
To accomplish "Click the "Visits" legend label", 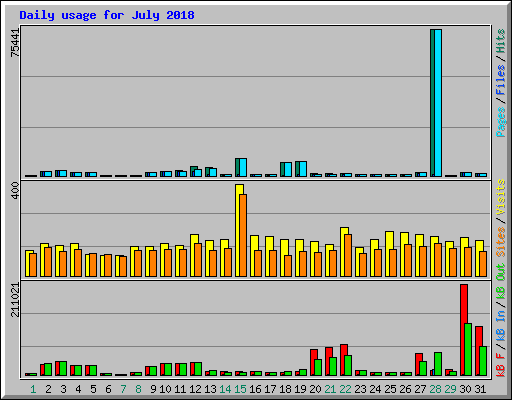I will click(x=501, y=198).
